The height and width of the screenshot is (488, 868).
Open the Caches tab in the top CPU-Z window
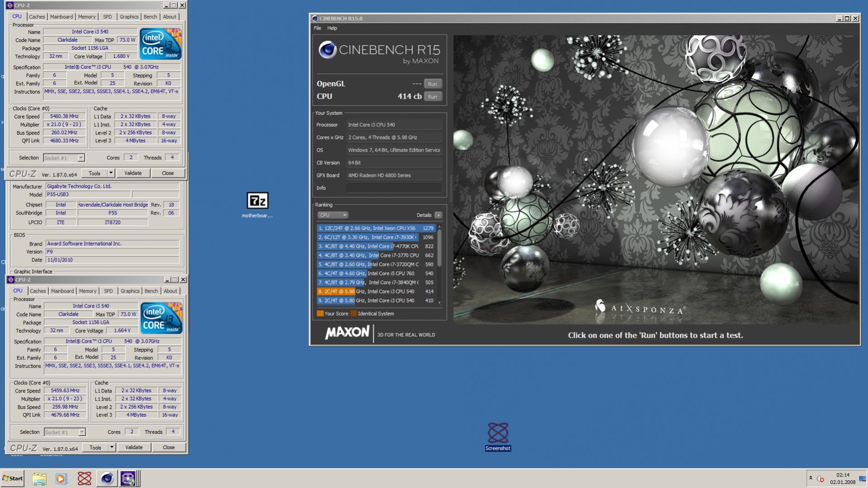pos(37,17)
